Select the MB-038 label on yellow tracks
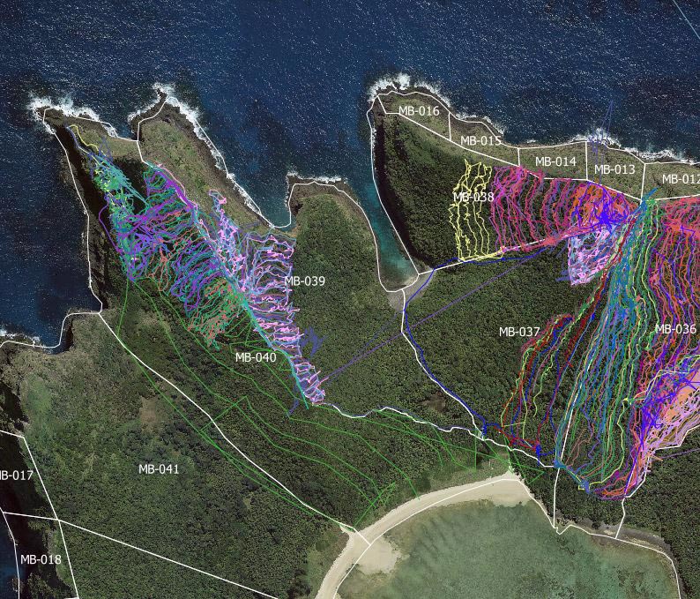700x599 pixels. (x=473, y=198)
